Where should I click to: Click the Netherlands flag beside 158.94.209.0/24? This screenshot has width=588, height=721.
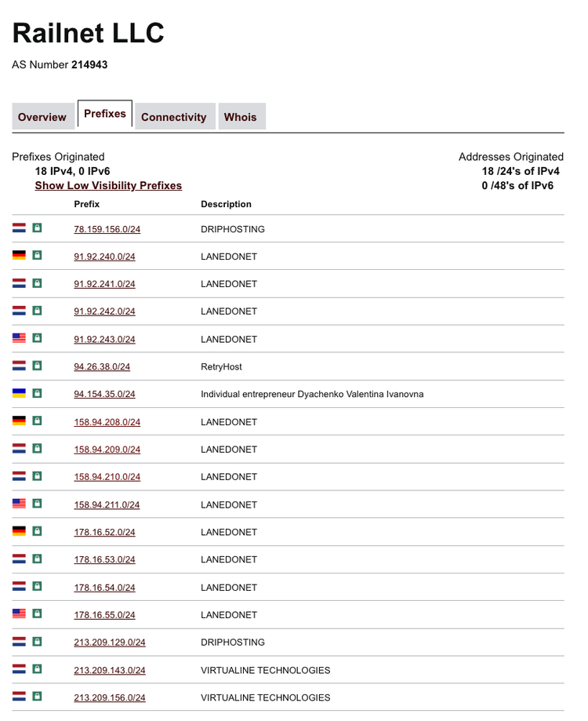(20, 449)
